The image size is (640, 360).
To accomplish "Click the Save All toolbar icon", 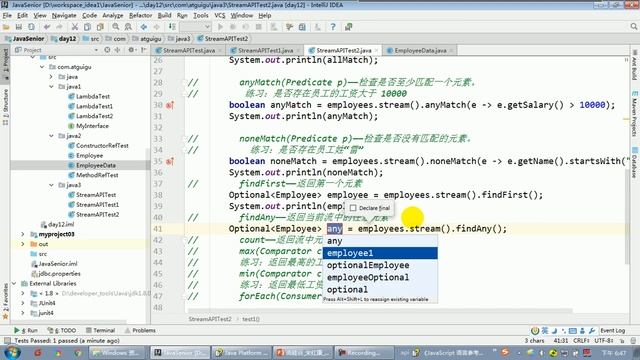I will [x=19, y=27].
